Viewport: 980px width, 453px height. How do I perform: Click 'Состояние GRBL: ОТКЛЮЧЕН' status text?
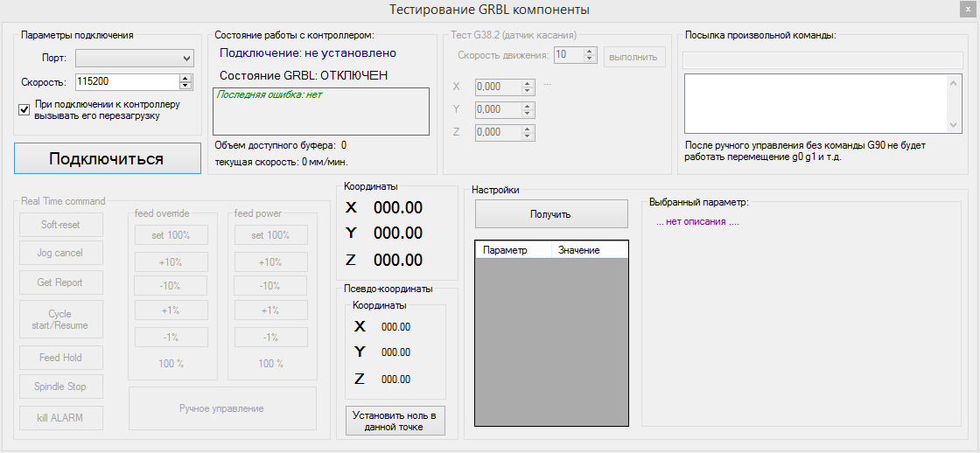304,75
